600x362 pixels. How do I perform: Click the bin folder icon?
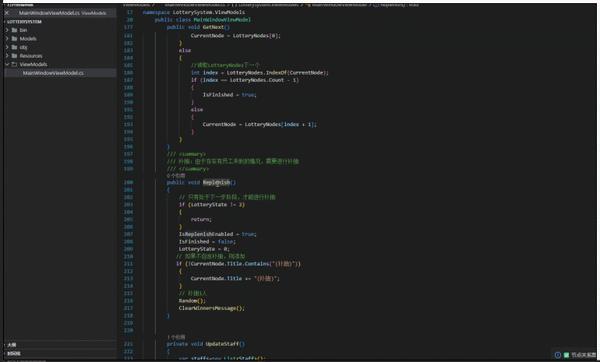(x=15, y=30)
